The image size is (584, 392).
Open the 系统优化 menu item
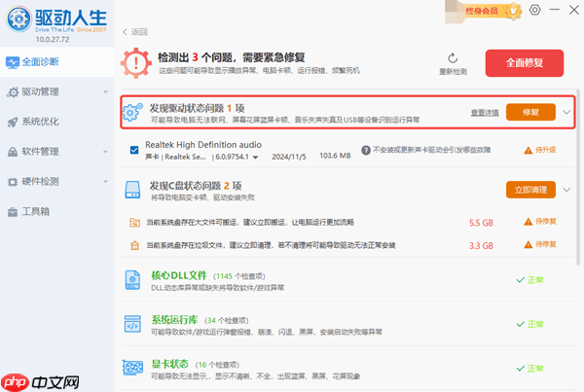57,122
